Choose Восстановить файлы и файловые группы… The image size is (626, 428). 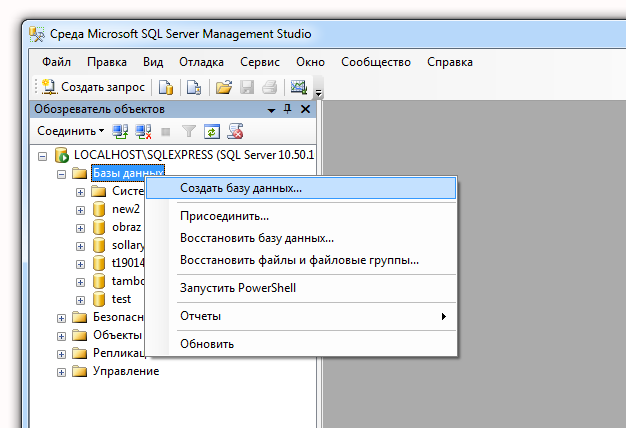(x=301, y=260)
